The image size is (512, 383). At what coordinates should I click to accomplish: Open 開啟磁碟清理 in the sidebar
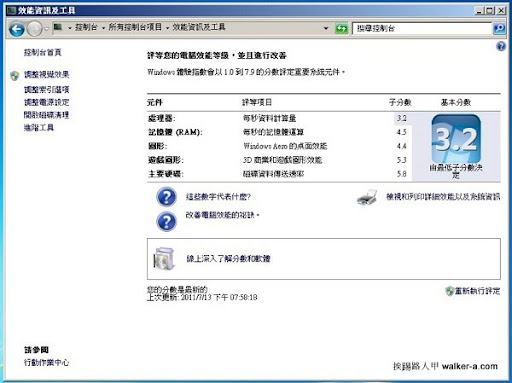coord(46,115)
